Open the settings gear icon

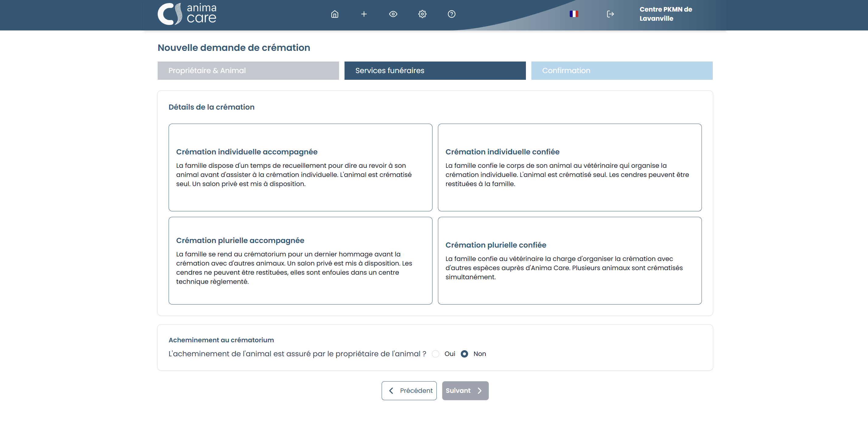pos(422,14)
